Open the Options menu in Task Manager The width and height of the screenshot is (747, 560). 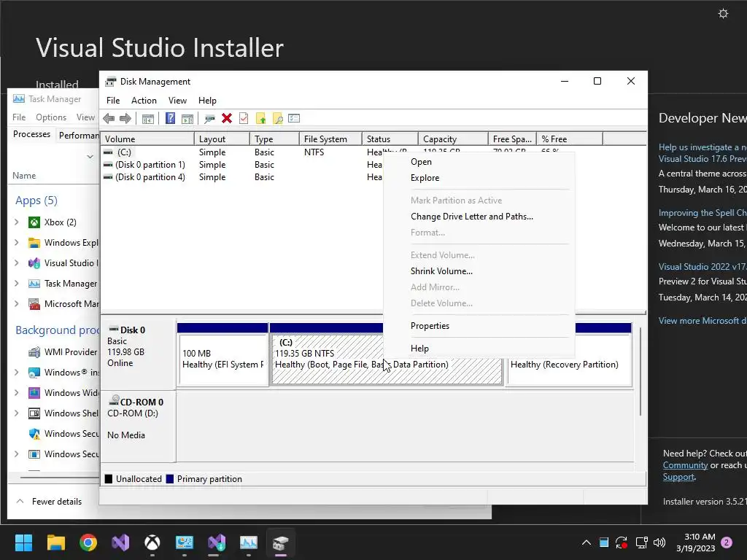[51, 117]
